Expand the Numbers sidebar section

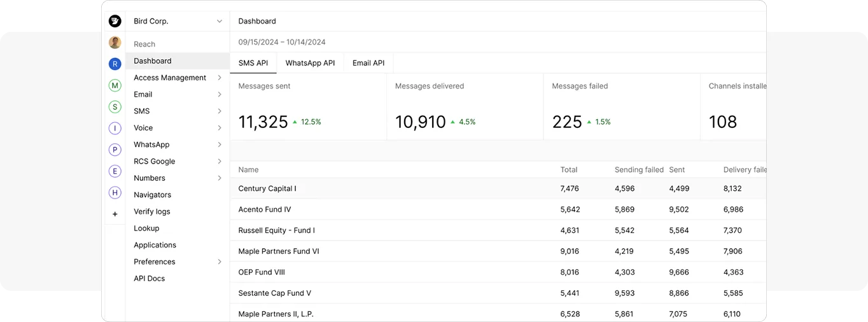tap(178, 178)
